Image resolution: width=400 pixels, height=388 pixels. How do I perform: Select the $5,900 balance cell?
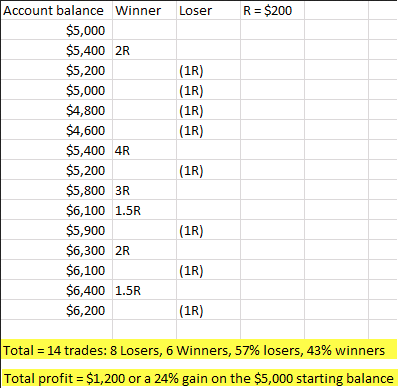point(57,230)
